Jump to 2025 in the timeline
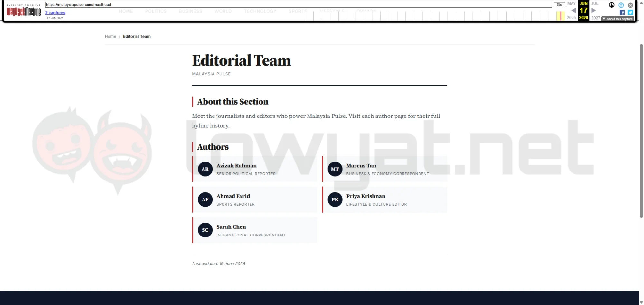Screen dimensions: 644x305 pyautogui.click(x=571, y=18)
